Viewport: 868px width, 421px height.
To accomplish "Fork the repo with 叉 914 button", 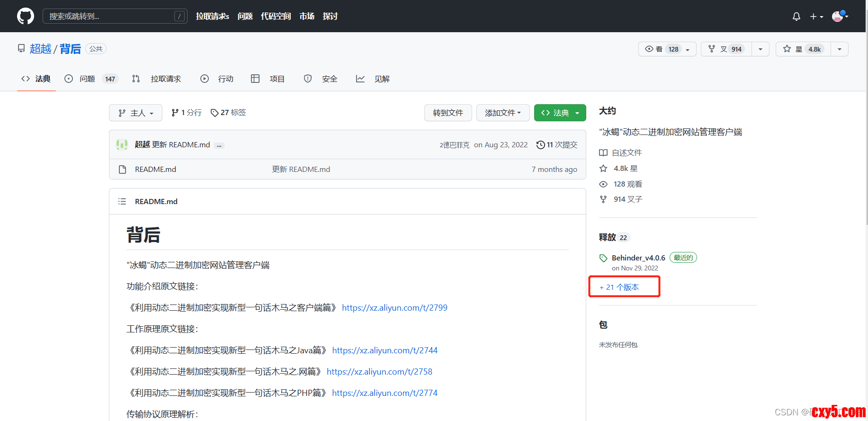I will pos(726,49).
